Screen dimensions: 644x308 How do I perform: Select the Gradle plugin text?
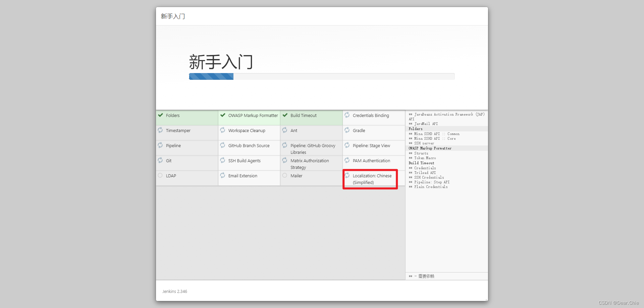pos(359,131)
